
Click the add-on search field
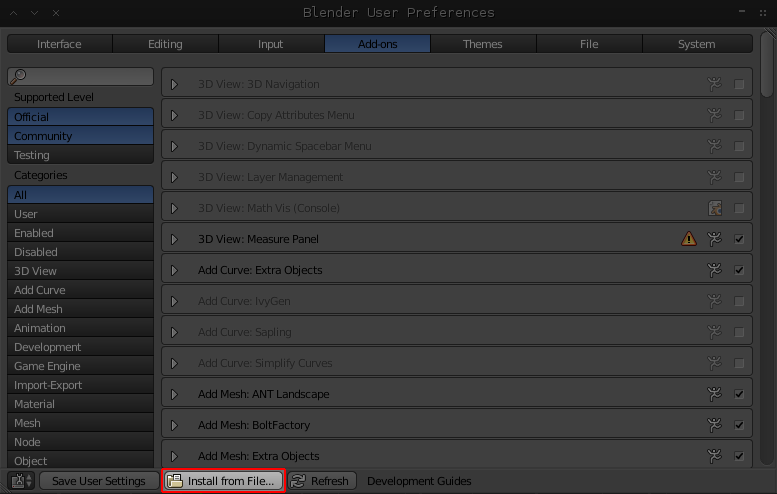point(80,76)
